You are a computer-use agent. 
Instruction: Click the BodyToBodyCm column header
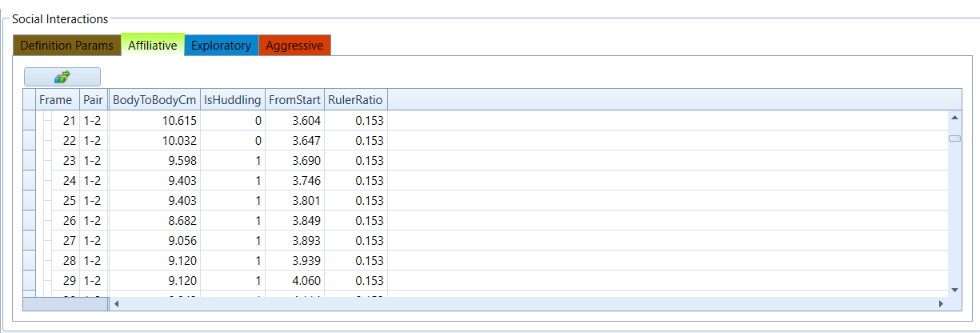pos(154,100)
